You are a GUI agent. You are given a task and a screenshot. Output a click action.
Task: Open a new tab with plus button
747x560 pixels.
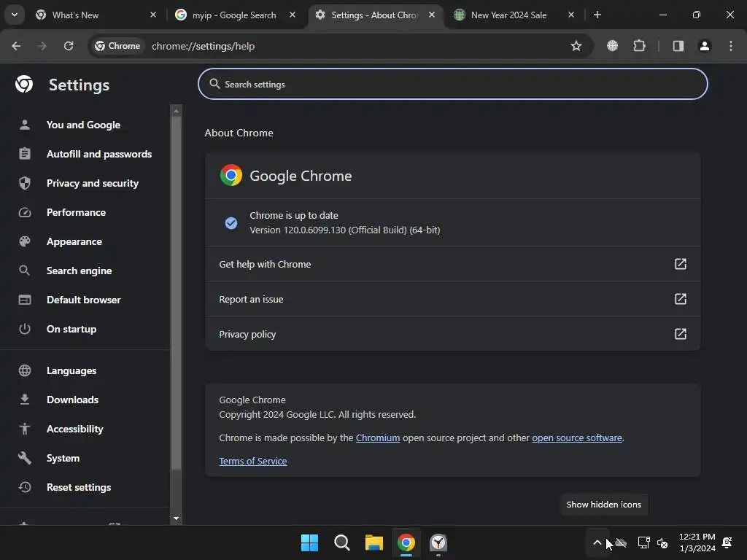(597, 15)
